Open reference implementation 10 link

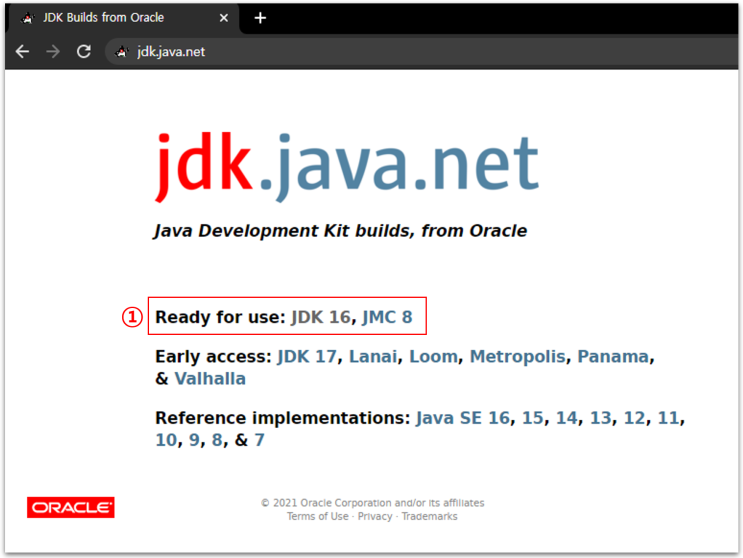click(166, 440)
